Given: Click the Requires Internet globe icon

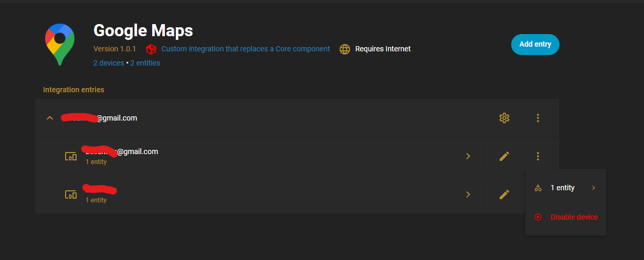Looking at the screenshot, I should 344,49.
